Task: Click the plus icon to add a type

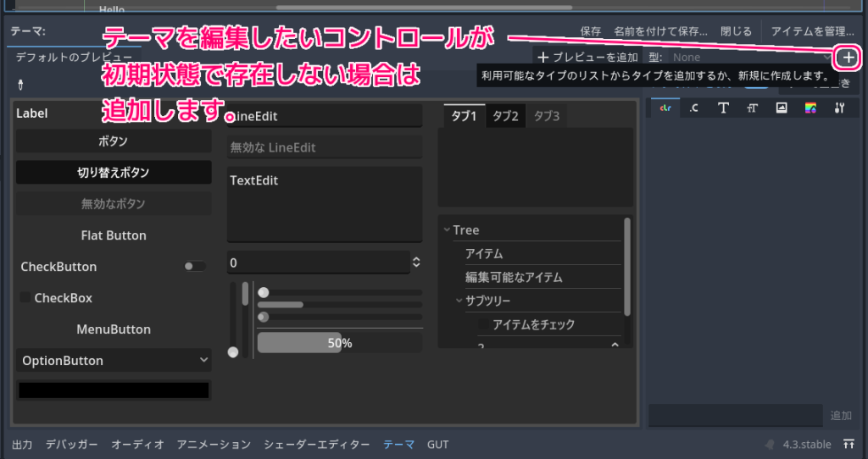Action: pyautogui.click(x=849, y=57)
